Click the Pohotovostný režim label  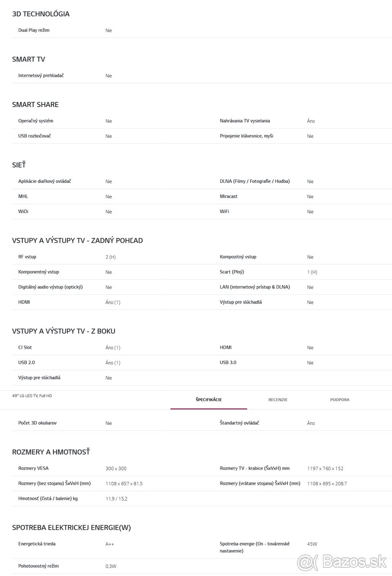(38, 566)
